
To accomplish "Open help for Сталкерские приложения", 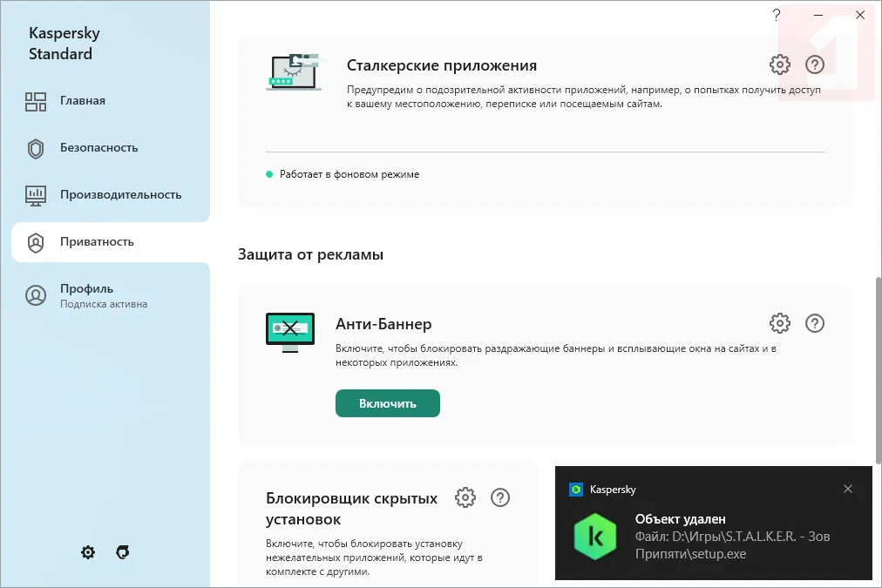I will 815,64.
